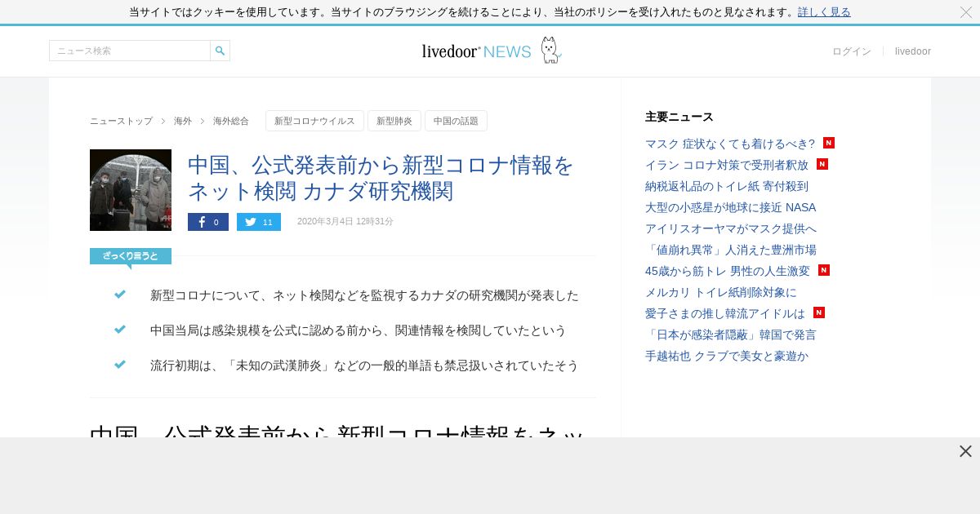Open 手越祐也 クラブで美女と豪遊か headline
This screenshot has height=514, width=980.
[x=727, y=356]
